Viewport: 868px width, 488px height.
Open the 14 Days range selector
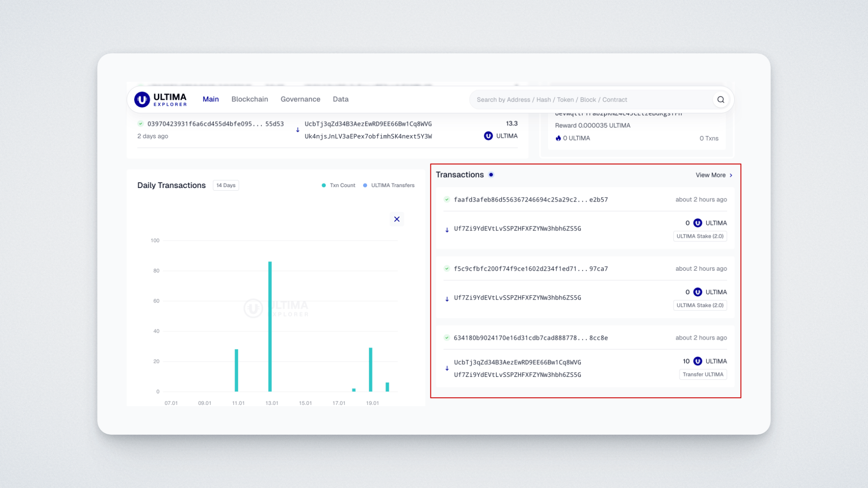tap(226, 185)
